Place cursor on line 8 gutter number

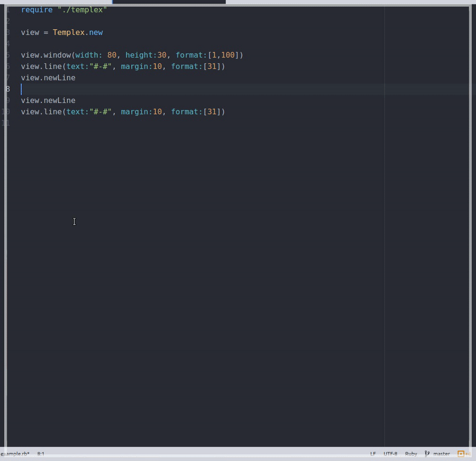pos(8,89)
